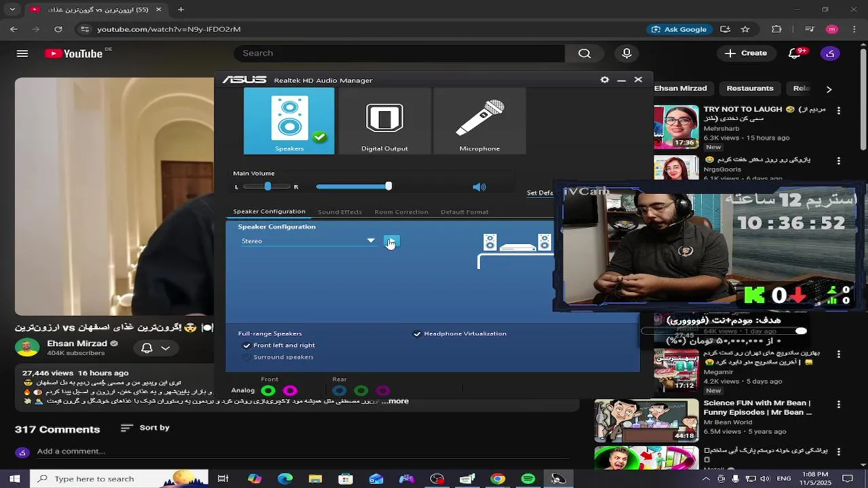
Task: Expand the Stereo speaker configuration dropdown
Action: click(371, 241)
